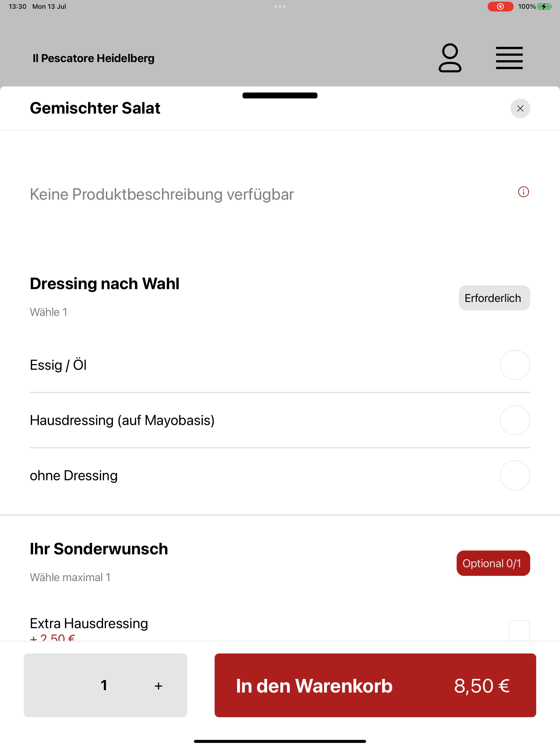Choose Hausdressing (auf Mayobasis) radio button

point(515,420)
